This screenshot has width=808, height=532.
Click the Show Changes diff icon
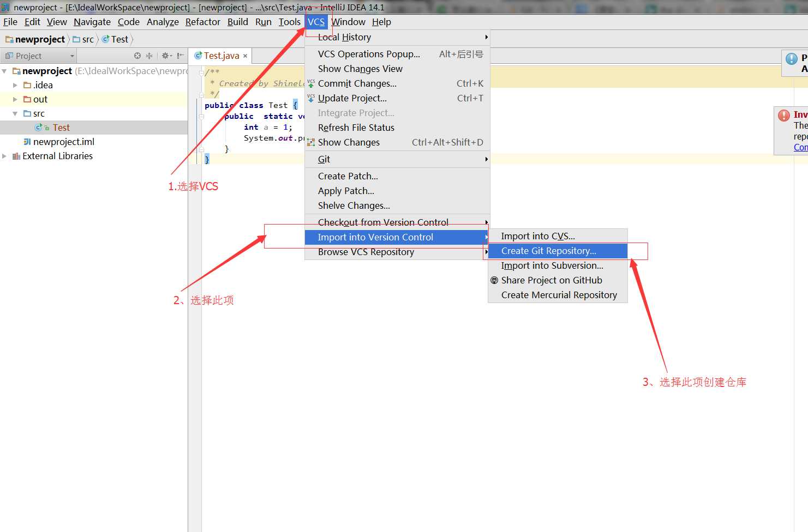coord(311,142)
